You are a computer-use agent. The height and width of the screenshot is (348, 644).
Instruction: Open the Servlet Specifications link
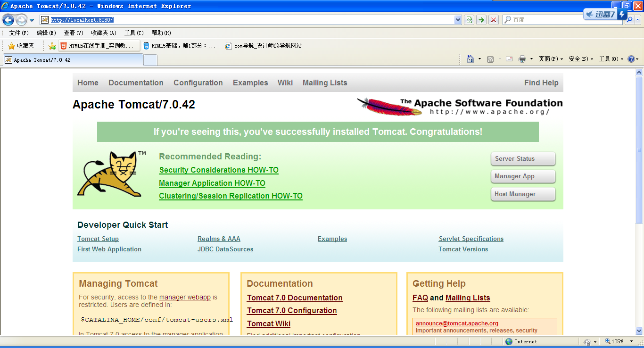click(x=471, y=239)
